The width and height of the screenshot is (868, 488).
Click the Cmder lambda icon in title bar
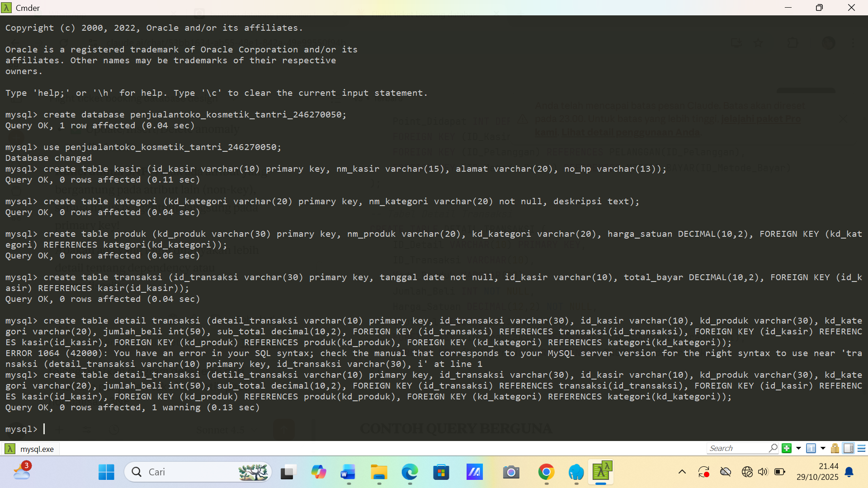point(6,8)
